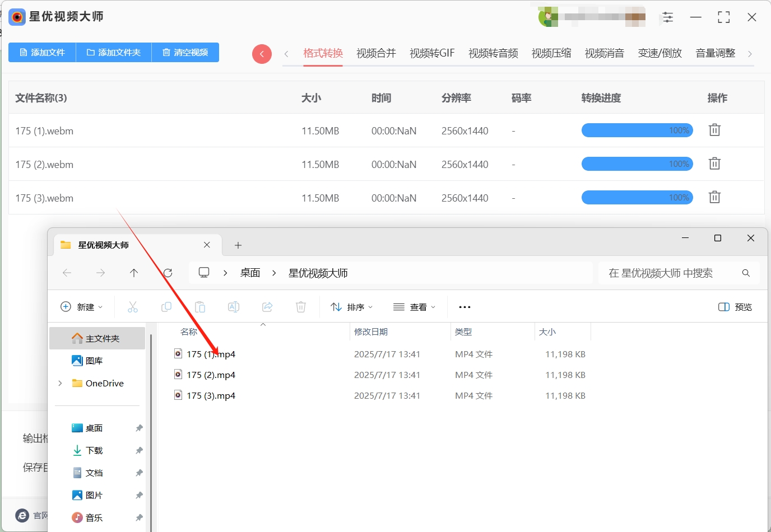
Task: Open the app settings sliders icon
Action: [668, 17]
